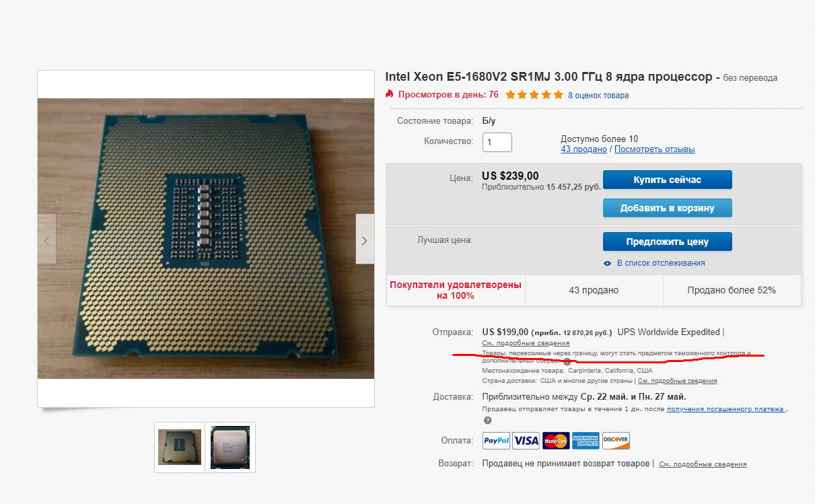Click the PayPal payment icon

[x=496, y=441]
